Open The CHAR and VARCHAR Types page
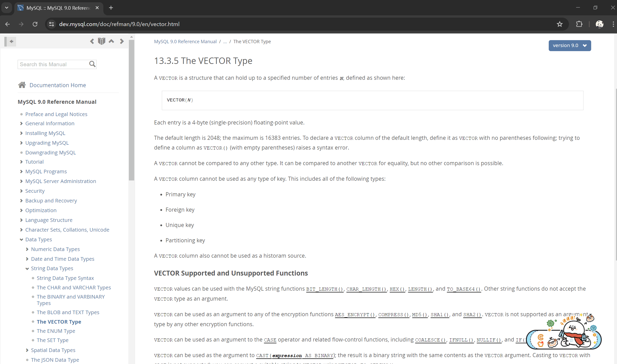Screen dimensions: 617x364 pos(74,288)
